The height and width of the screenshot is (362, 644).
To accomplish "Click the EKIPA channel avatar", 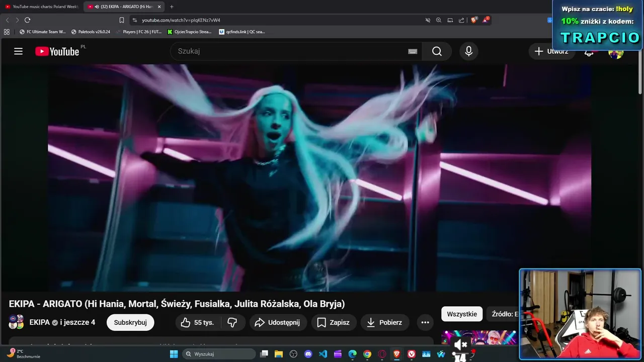I will click(16, 322).
